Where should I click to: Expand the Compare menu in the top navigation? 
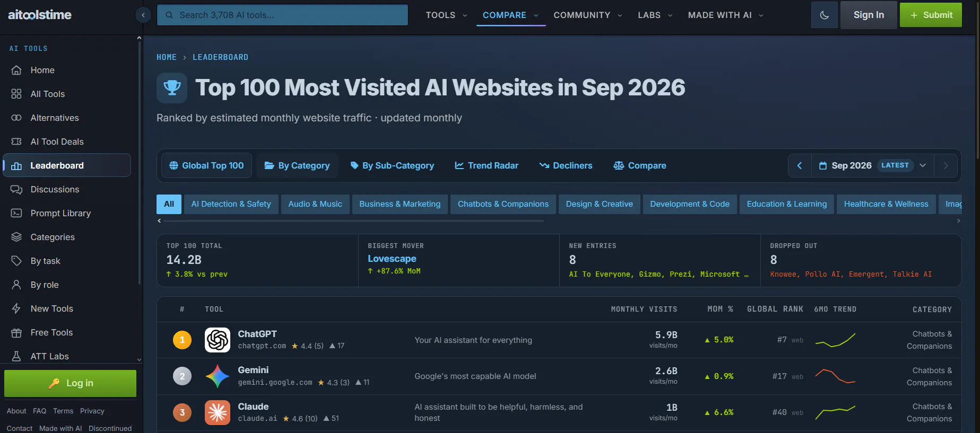510,15
